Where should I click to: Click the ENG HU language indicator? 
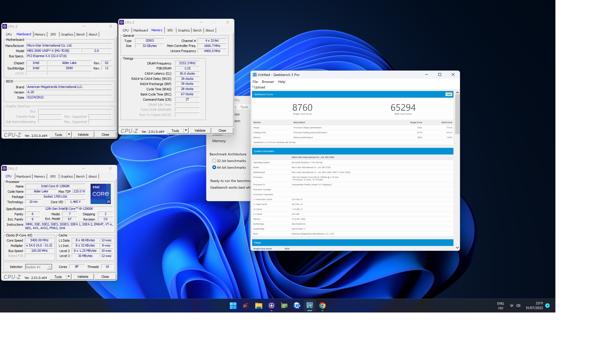pyautogui.click(x=501, y=306)
